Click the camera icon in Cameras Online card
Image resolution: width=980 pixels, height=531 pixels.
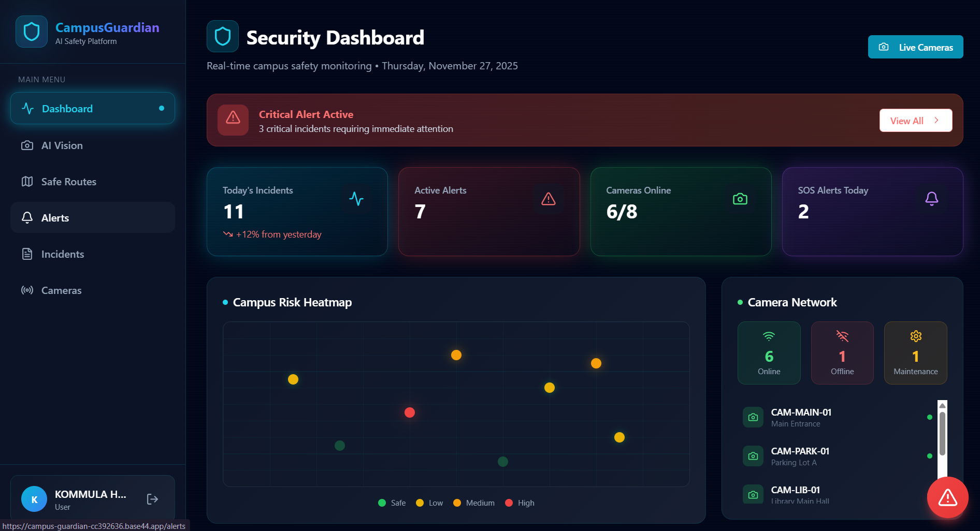click(740, 199)
